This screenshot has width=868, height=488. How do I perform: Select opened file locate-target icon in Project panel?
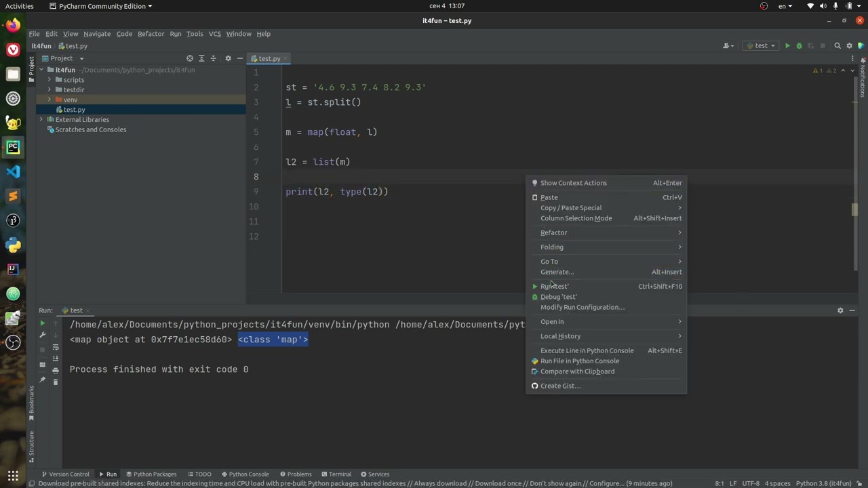[190, 58]
